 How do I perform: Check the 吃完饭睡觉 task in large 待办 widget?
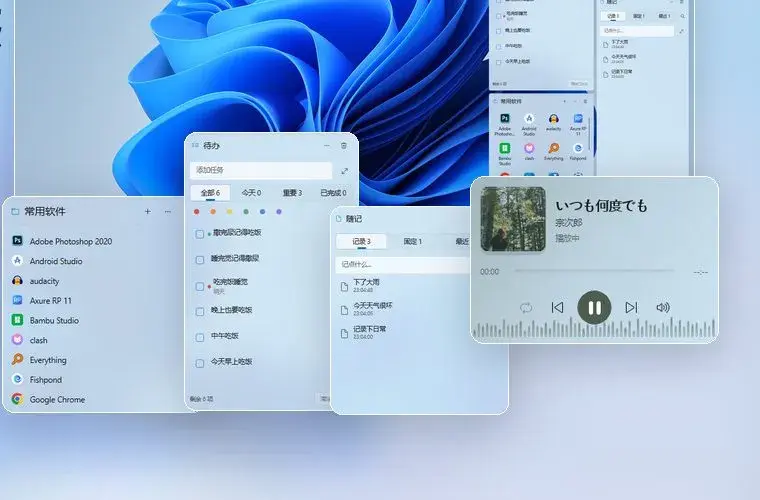point(200,286)
